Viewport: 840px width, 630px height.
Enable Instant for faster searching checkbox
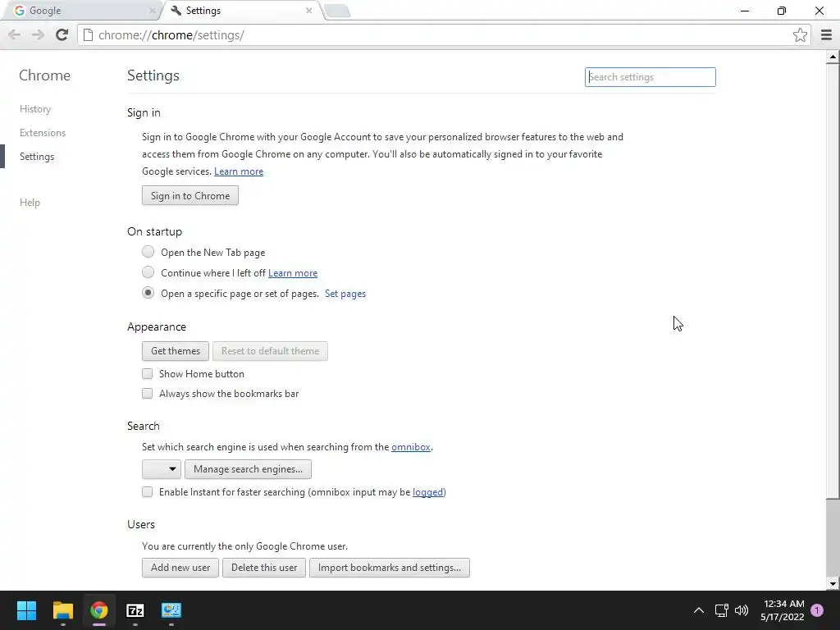[x=148, y=492]
